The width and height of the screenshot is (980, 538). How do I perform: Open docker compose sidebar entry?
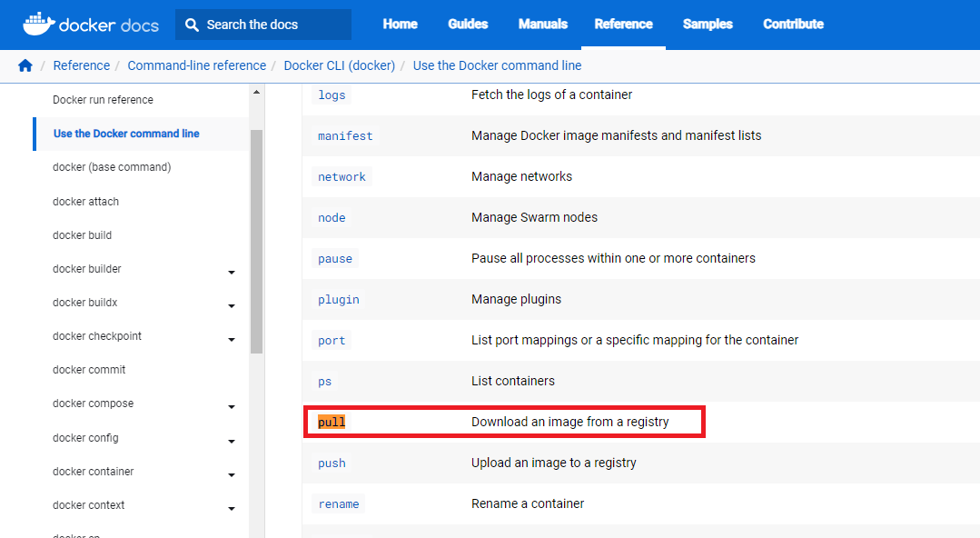(94, 403)
